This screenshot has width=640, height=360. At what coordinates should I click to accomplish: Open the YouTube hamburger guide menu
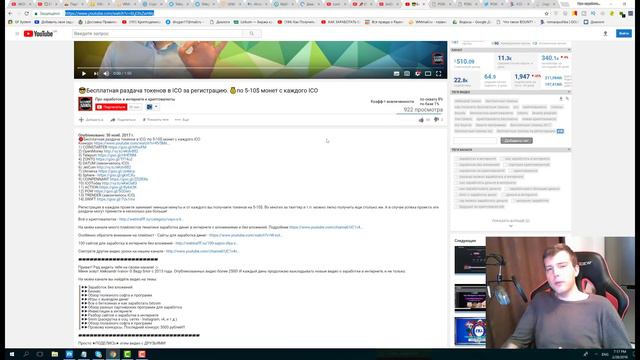pos(17,33)
